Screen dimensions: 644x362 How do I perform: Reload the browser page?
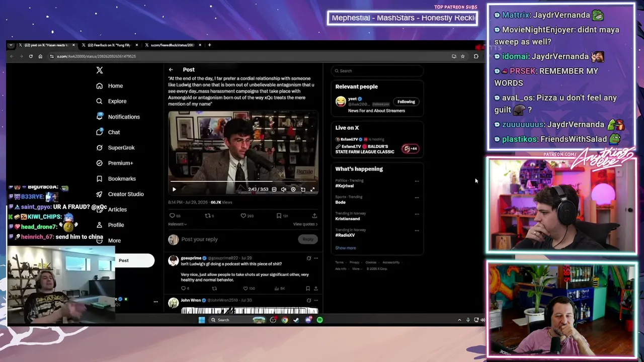click(x=31, y=56)
